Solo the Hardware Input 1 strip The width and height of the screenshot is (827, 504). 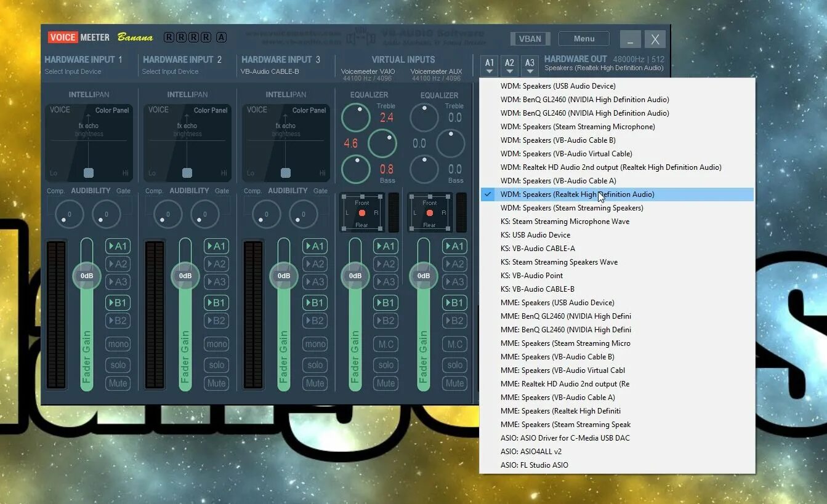[118, 365]
